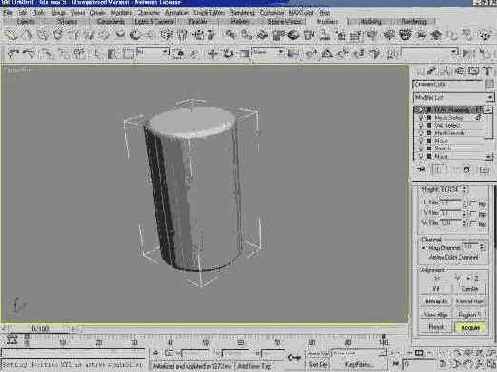Click the Undo icon in main toolbar
This screenshot has width=497, height=372.
click(13, 53)
